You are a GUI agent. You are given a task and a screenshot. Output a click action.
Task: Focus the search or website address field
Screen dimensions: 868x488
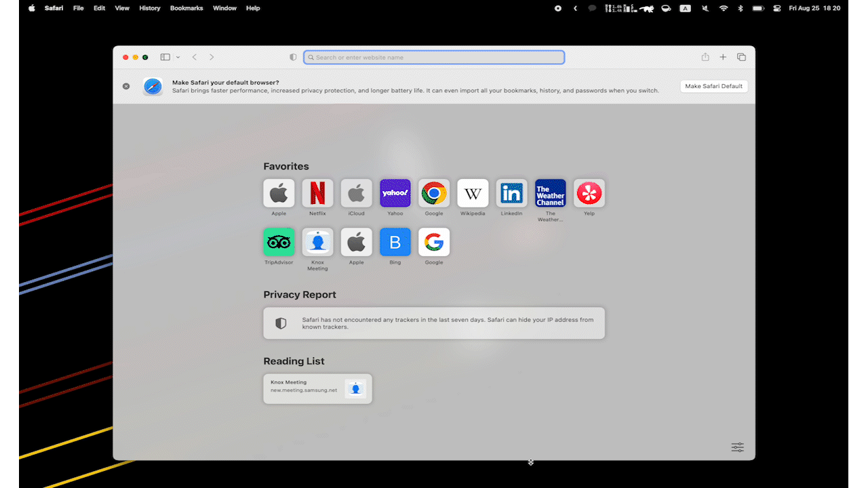coord(434,58)
